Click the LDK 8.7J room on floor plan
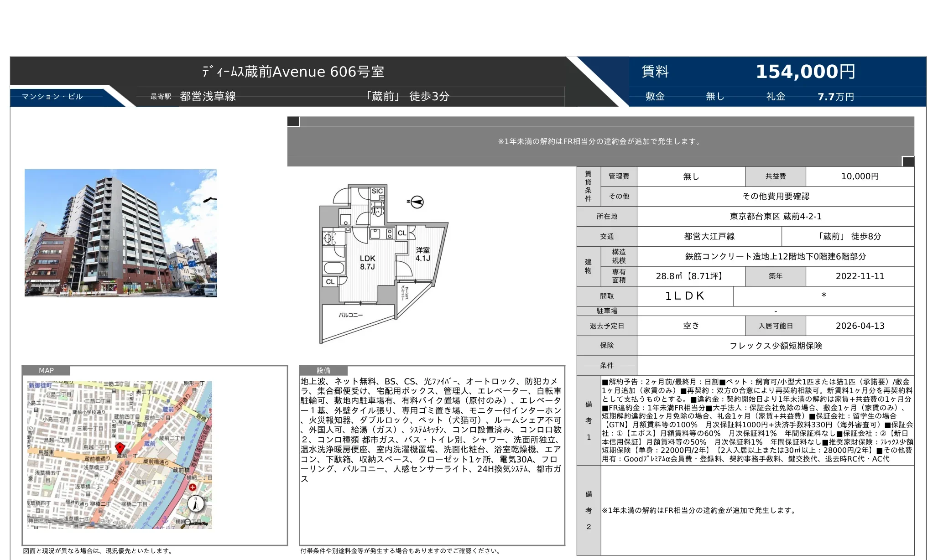 pyautogui.click(x=367, y=262)
